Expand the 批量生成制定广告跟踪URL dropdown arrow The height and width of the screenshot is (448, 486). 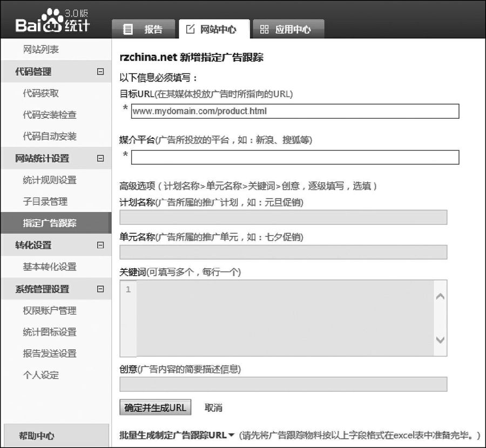point(231,435)
